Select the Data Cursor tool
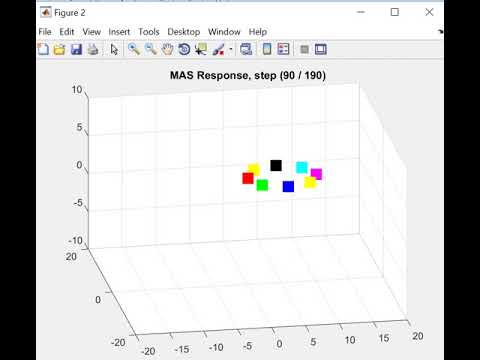 click(x=201, y=49)
